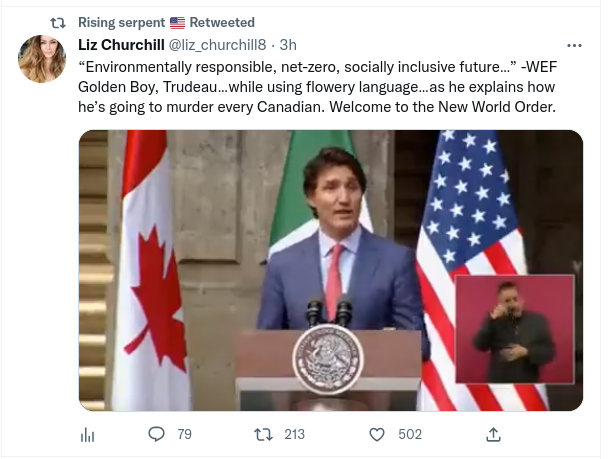This screenshot has width=614, height=459.
Task: Like the tweet with the heart icon
Action: coord(377,434)
